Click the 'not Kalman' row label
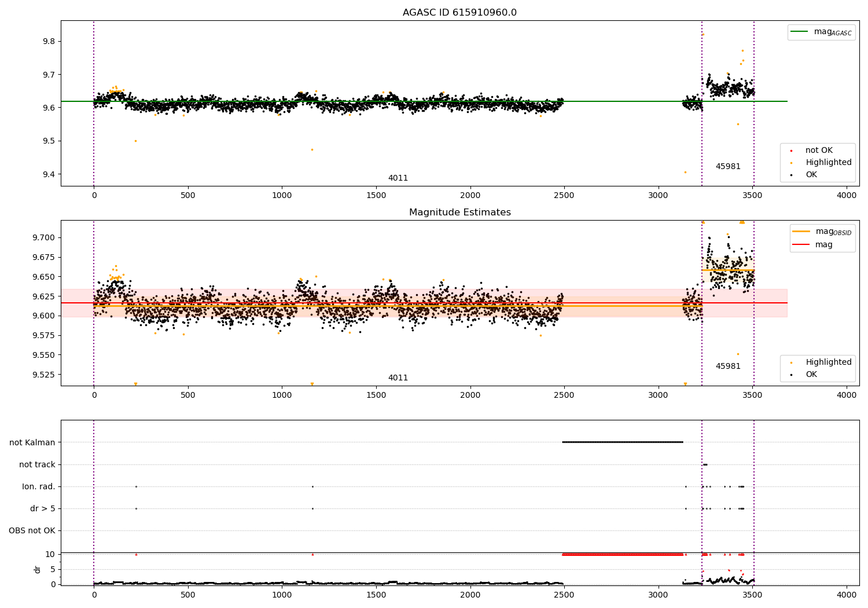 [x=32, y=443]
